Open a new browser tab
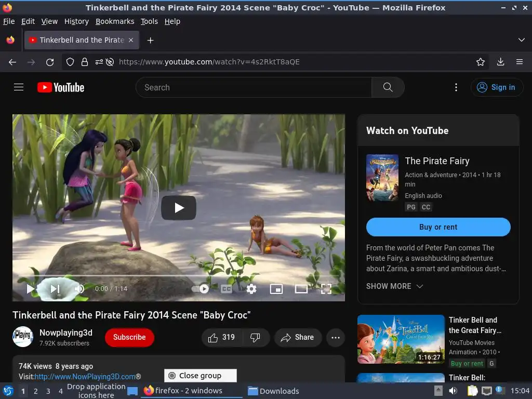 coord(150,41)
